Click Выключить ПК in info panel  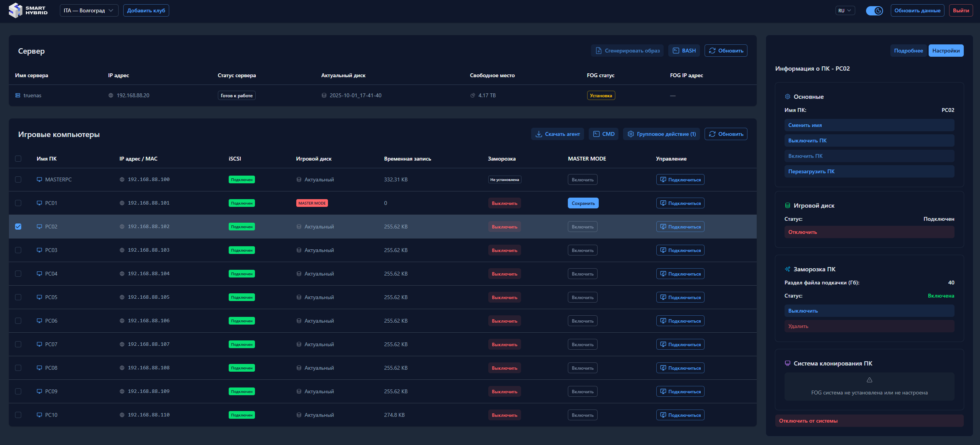[869, 140]
